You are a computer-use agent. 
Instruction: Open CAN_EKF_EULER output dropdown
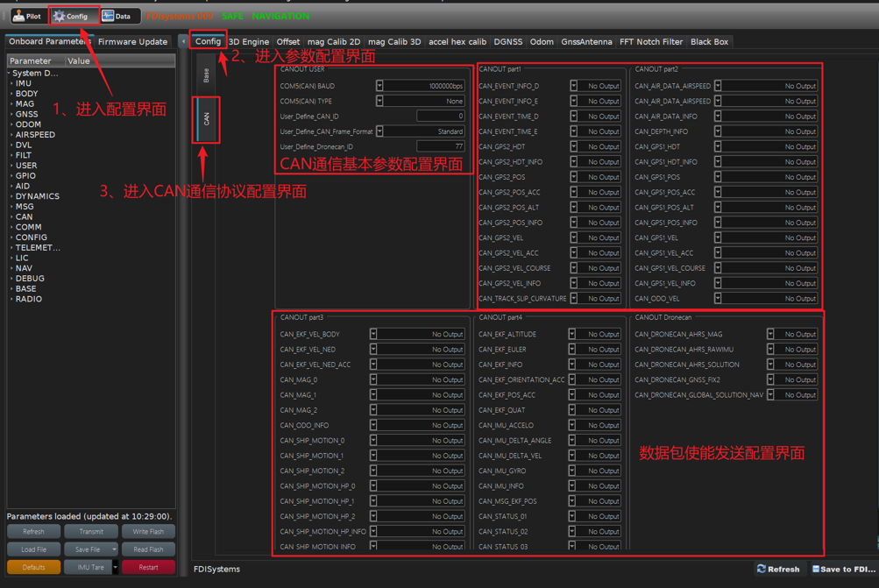571,350
